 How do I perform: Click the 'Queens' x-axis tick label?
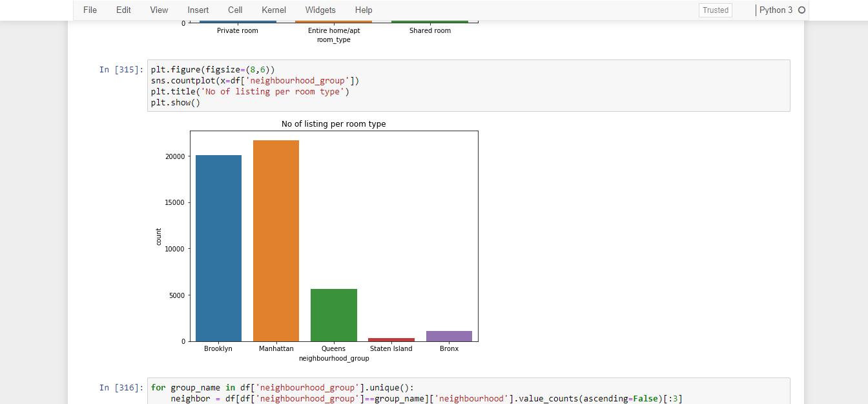click(x=334, y=348)
